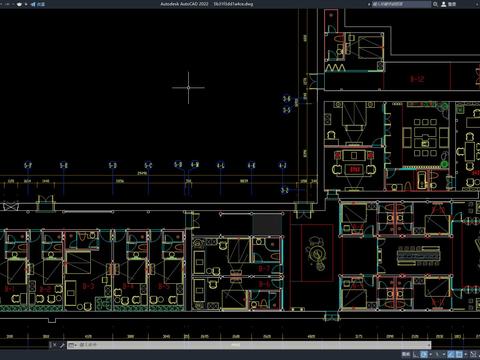This screenshot has width=480, height=360.
Task: Toggle 2D object snap icon
Action: point(459,354)
